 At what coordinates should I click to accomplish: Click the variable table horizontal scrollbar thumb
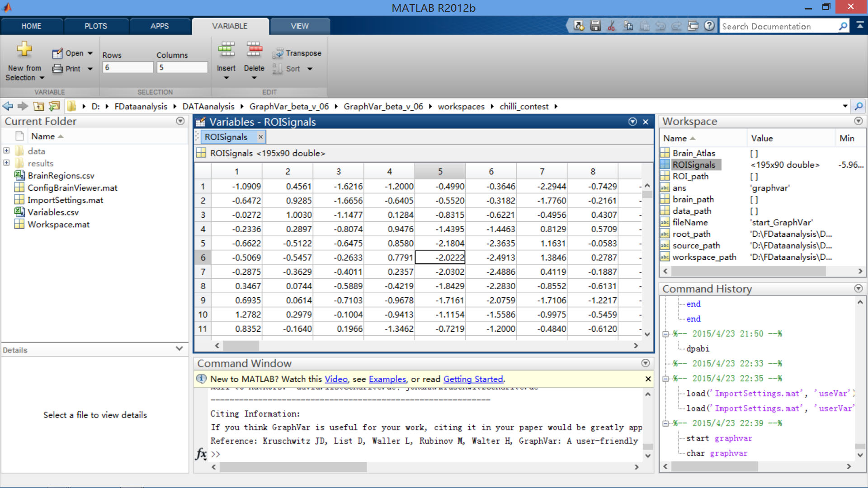tap(241, 346)
